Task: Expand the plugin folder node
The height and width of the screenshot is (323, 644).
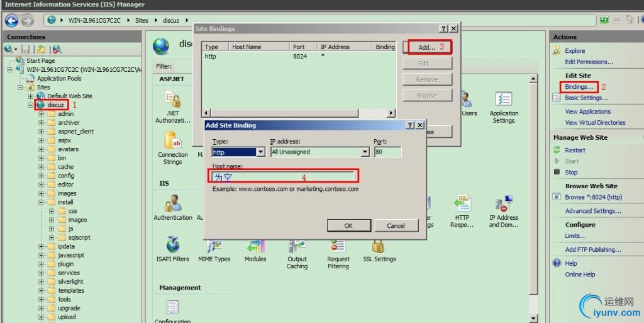Action: (x=41, y=264)
